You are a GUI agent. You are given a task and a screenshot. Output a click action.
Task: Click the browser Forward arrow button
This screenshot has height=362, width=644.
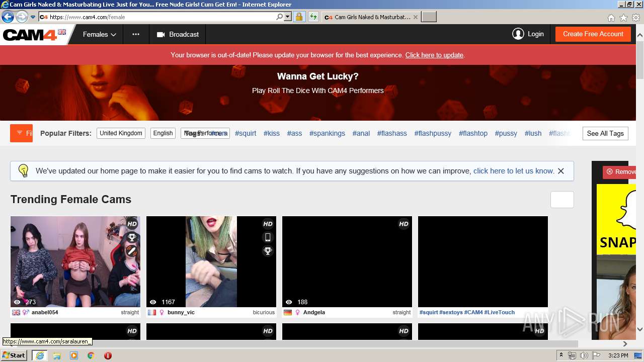click(x=22, y=17)
